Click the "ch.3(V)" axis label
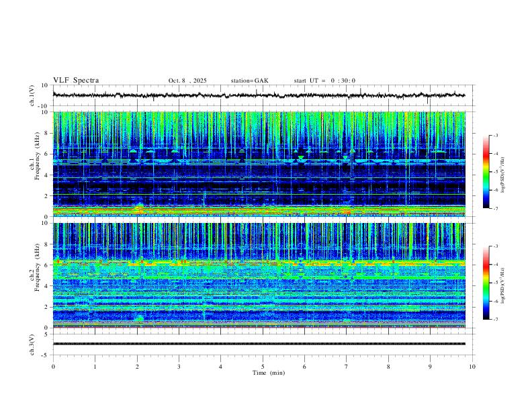The height and width of the screenshot is (411, 532). (32, 345)
